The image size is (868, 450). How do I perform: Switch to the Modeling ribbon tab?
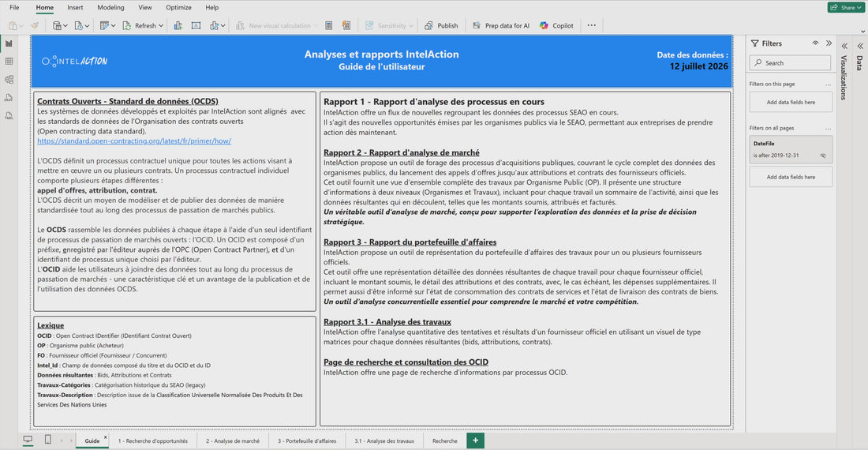(x=110, y=7)
